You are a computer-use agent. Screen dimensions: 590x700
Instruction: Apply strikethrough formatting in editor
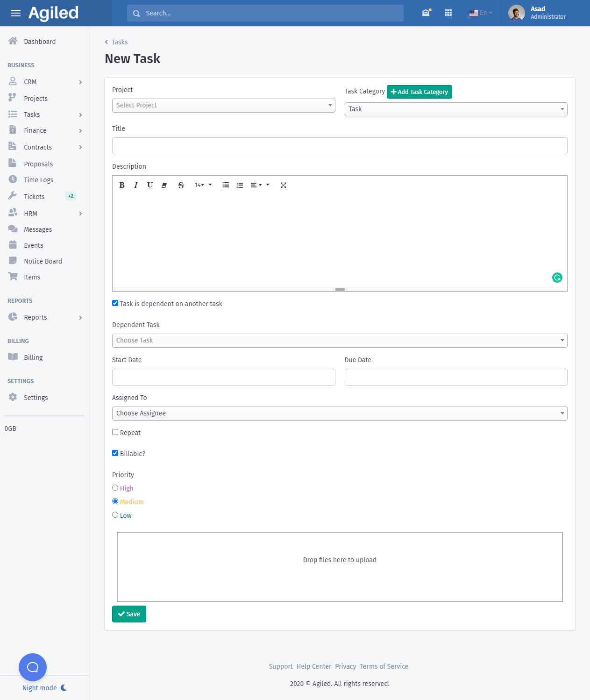pyautogui.click(x=181, y=185)
